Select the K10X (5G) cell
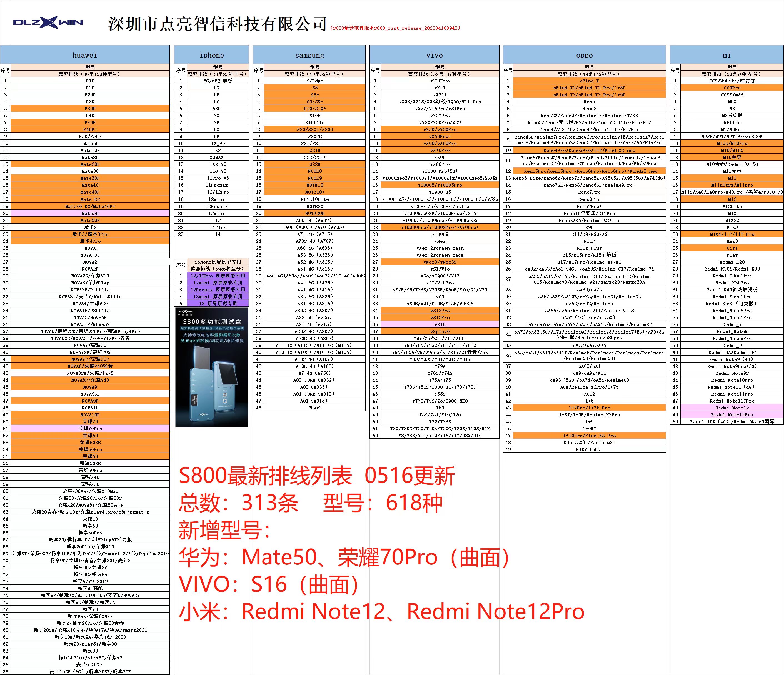Image resolution: width=784 pixels, height=675 pixels. point(589,449)
